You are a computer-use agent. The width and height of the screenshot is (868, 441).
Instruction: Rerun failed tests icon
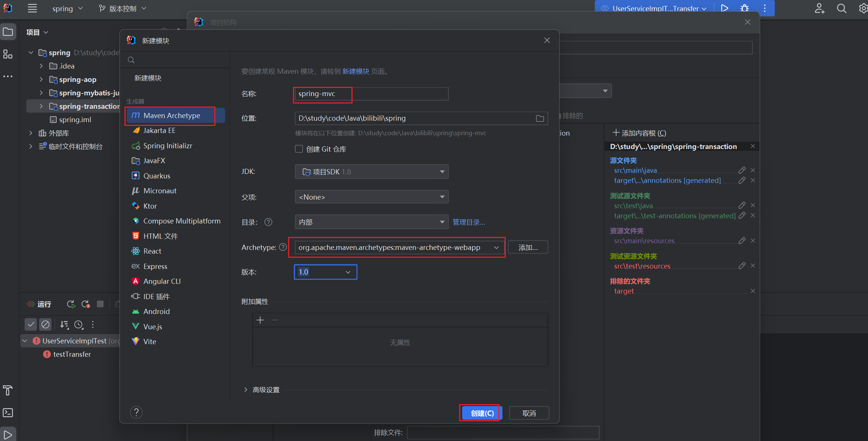[x=86, y=304]
